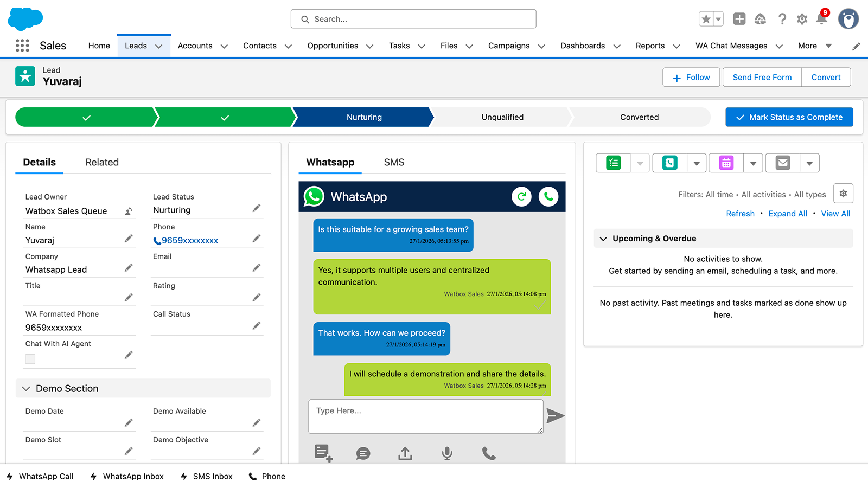868x488 pixels.
Task: Follow the Yuvaraj lead
Action: pyautogui.click(x=691, y=77)
